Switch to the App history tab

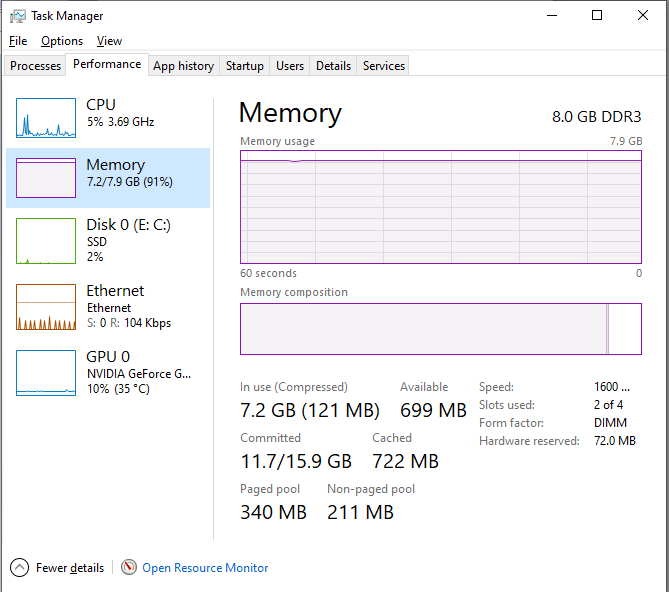click(183, 66)
